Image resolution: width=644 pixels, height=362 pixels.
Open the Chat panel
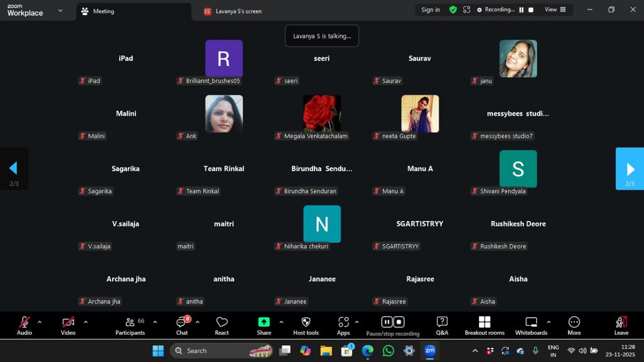click(182, 322)
